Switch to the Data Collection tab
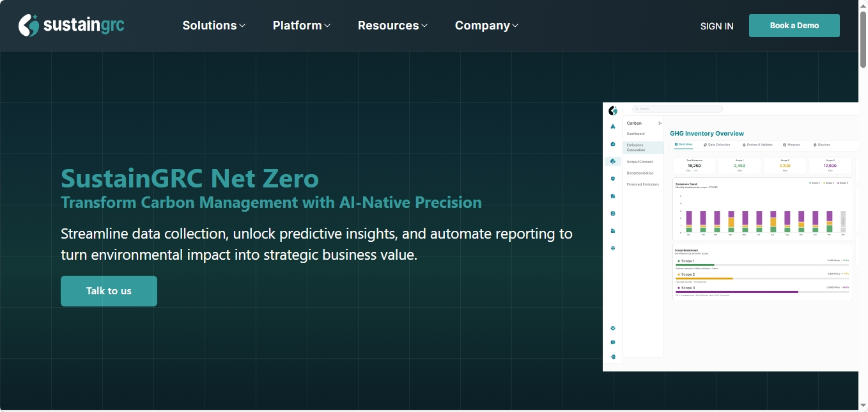Viewport: 868px width, 412px height. pos(717,145)
